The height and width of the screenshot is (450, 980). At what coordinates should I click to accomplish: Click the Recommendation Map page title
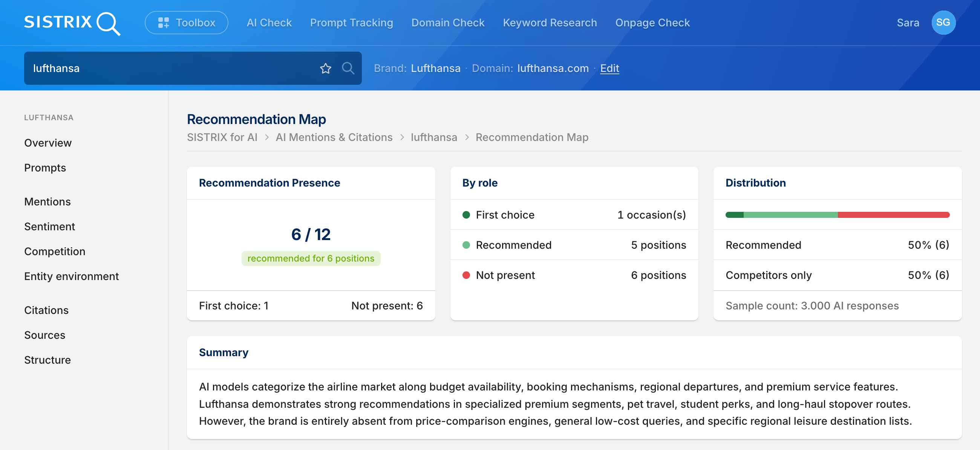pyautogui.click(x=256, y=119)
